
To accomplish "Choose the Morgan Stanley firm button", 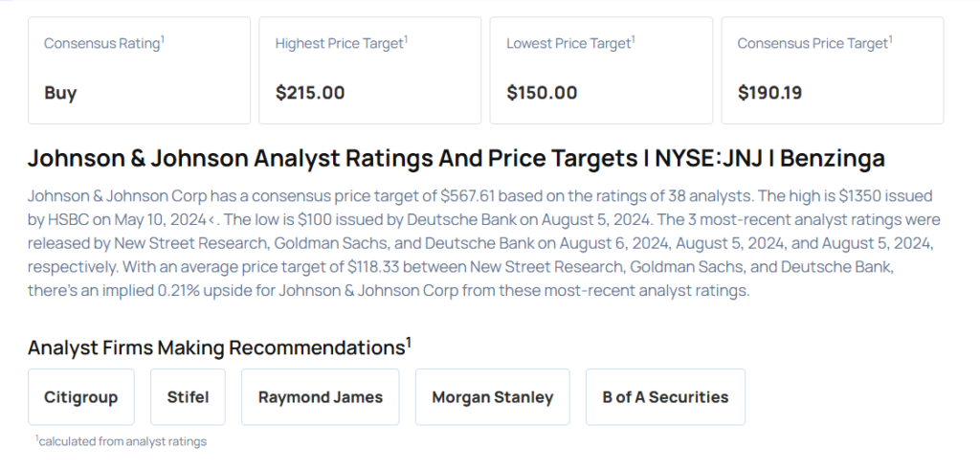I will tap(492, 397).
